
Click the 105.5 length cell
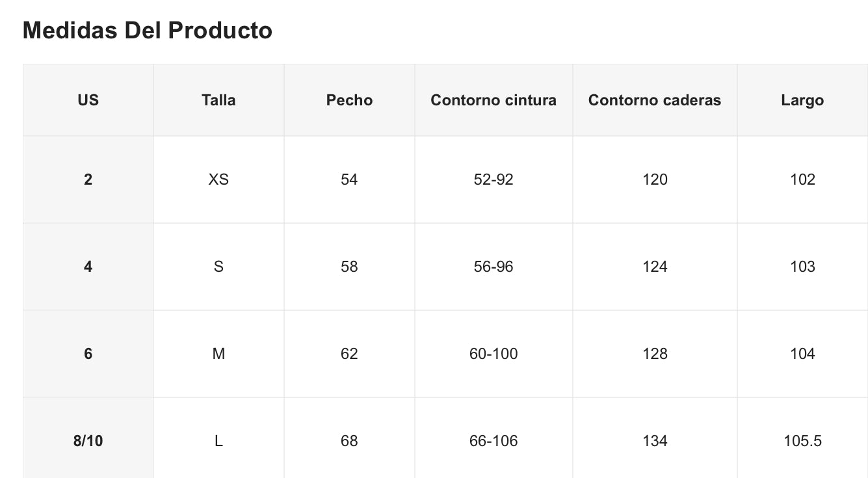tap(802, 441)
